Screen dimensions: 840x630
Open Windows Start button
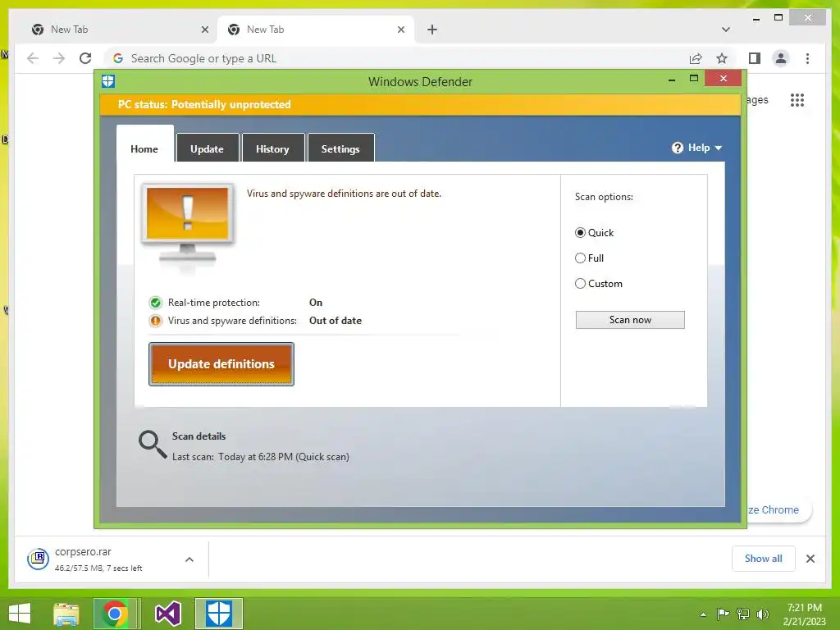20,614
